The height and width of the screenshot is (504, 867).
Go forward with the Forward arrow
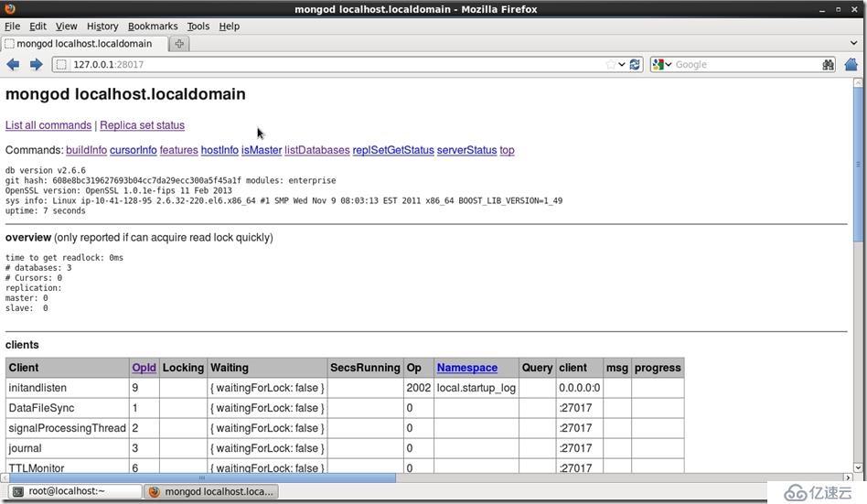[37, 65]
